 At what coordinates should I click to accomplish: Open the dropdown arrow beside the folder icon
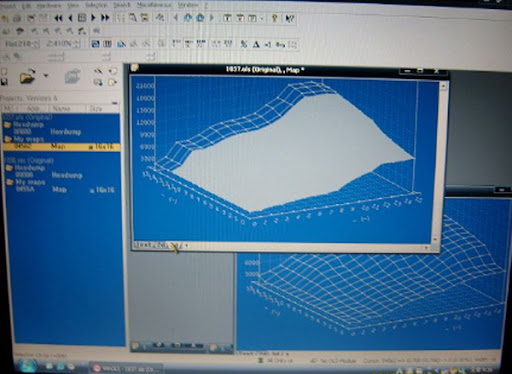(46, 76)
